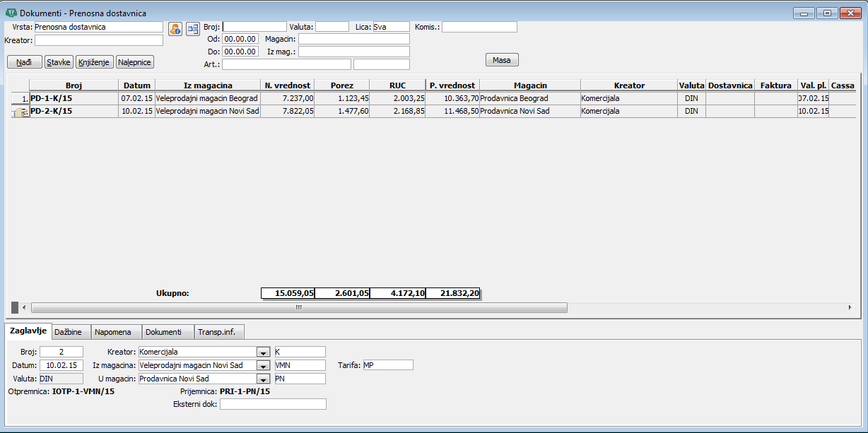Focus the Vrsta field showing Prenosna dostavnica
Screen dimensions: 868x433
[x=99, y=27]
